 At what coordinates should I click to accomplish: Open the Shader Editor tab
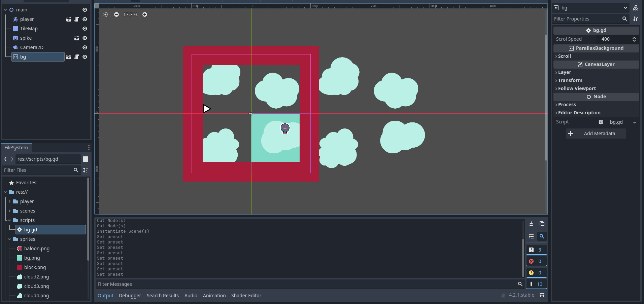(246, 296)
